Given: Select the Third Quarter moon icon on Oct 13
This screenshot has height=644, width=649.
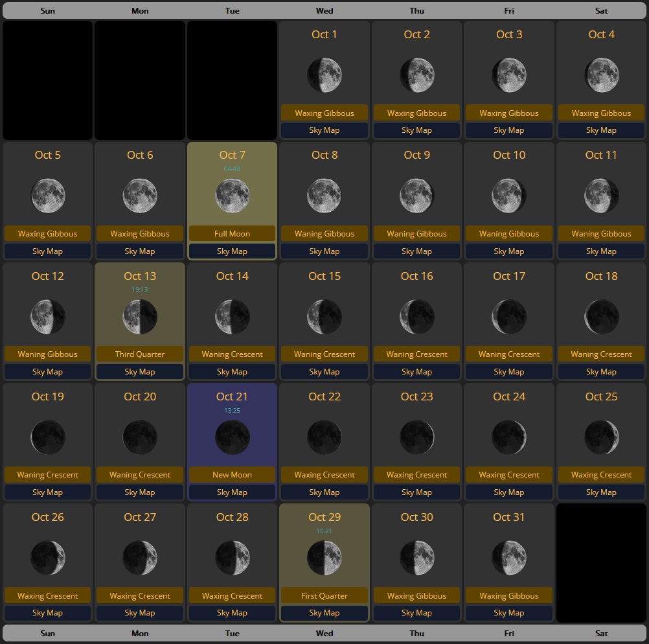Looking at the screenshot, I should pyautogui.click(x=140, y=316).
